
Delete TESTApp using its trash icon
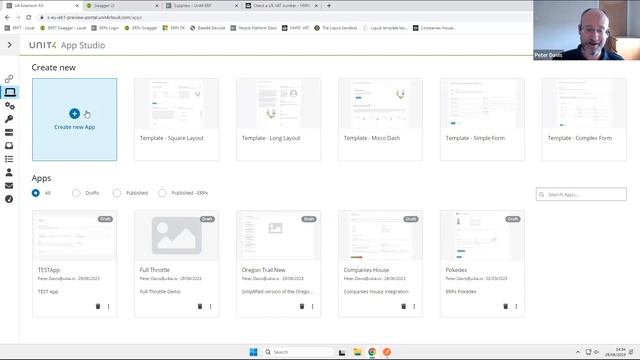pos(98,306)
